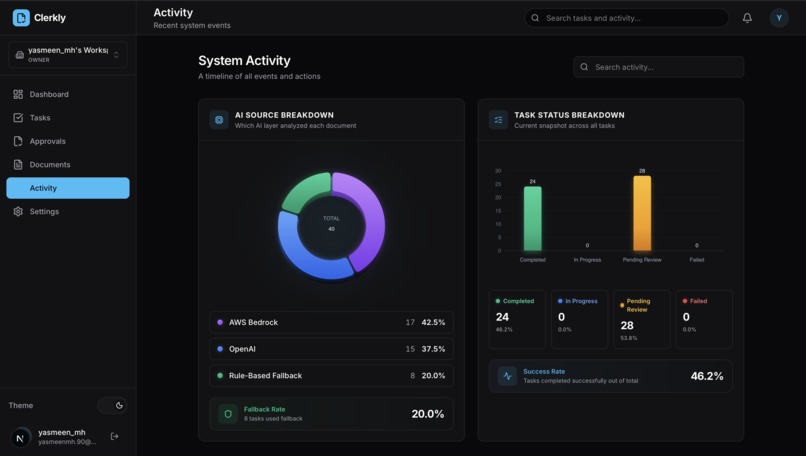Image resolution: width=806 pixels, height=456 pixels.
Task: Click the System Activity heading
Action: [244, 61]
